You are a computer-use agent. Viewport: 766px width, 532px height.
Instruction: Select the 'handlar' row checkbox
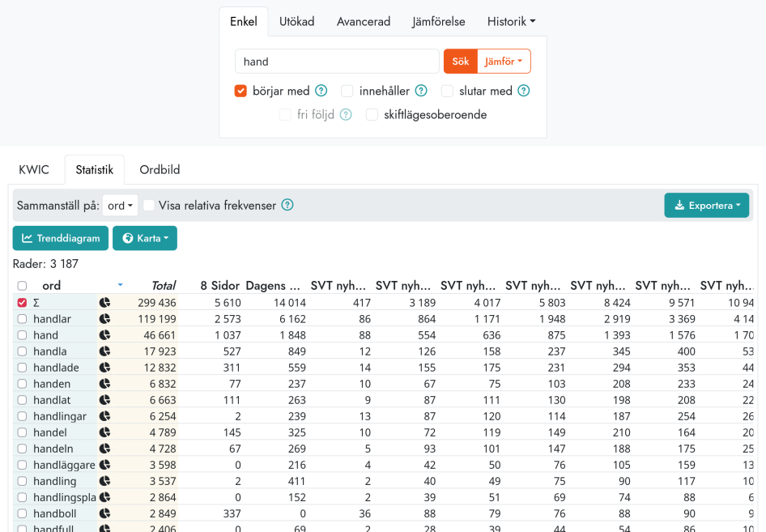click(22, 319)
